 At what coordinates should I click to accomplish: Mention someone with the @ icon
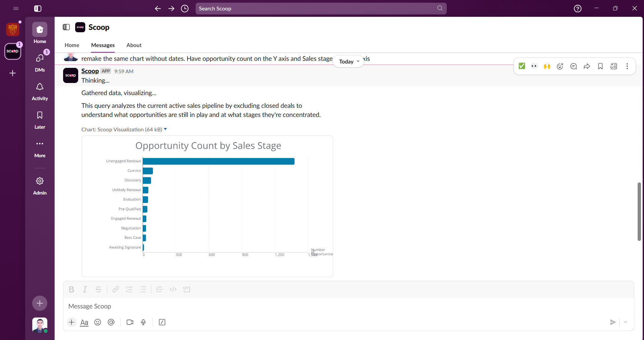pos(111,322)
